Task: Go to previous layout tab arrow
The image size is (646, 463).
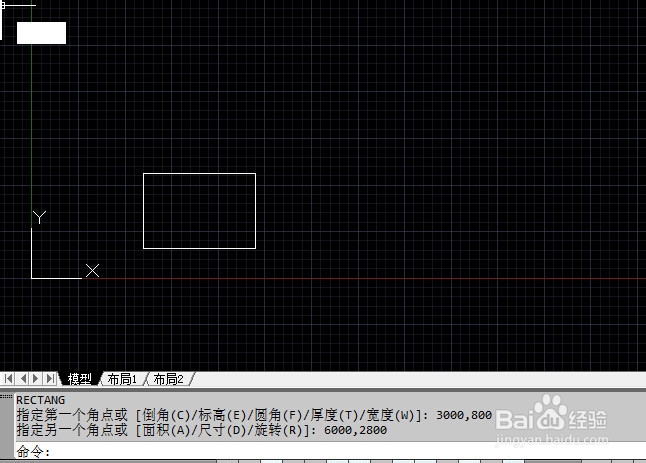Action: [23, 379]
